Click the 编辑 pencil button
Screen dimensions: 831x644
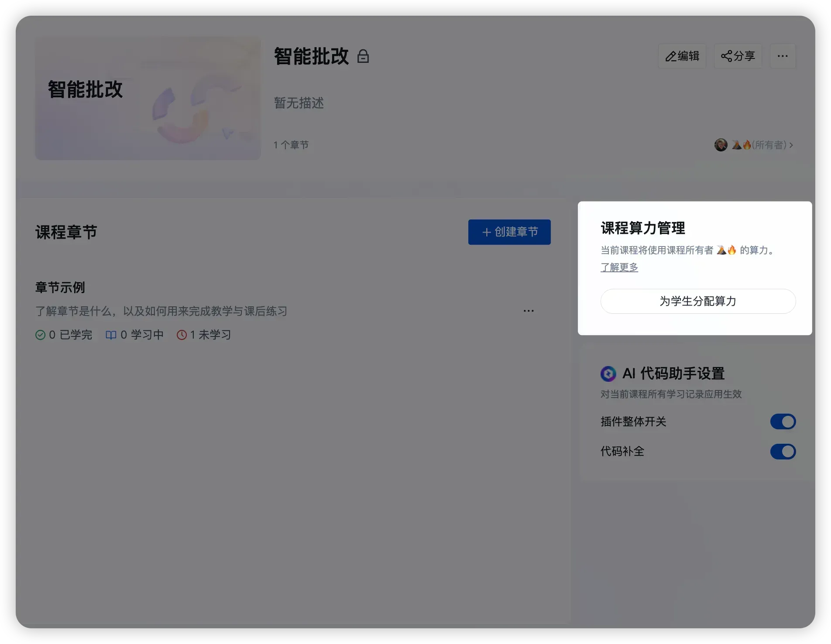[x=682, y=56]
